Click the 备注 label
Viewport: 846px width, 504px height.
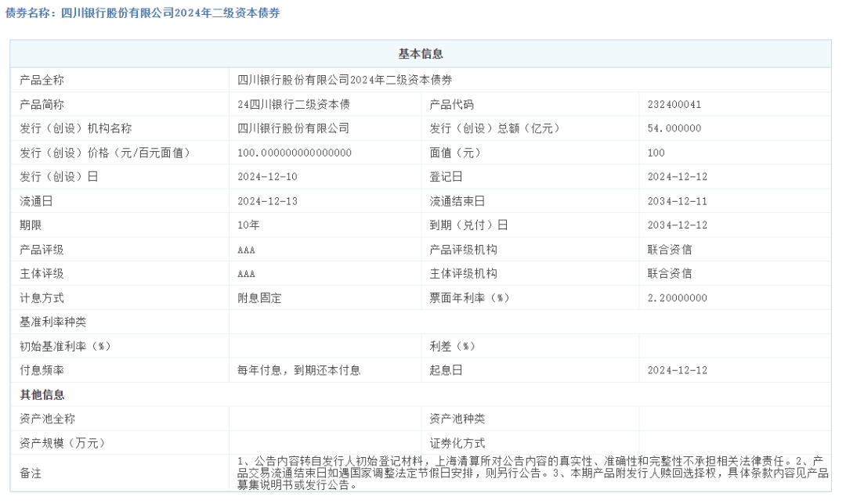pos(31,473)
